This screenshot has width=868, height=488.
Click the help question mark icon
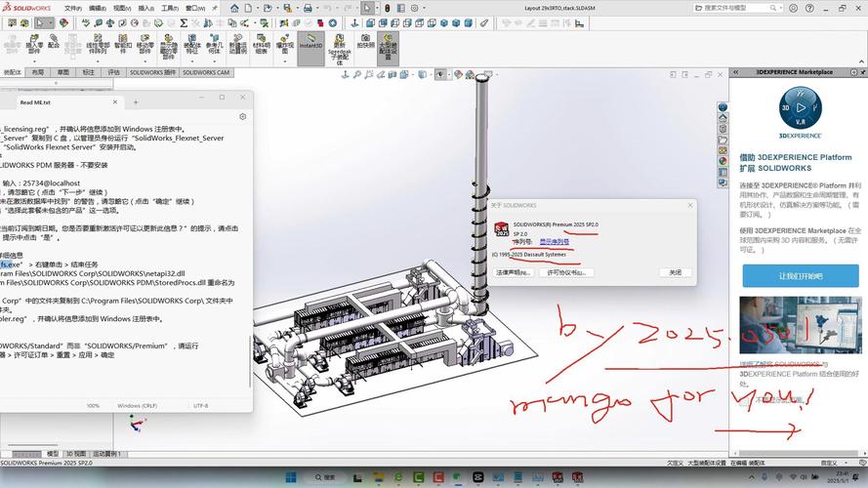(809, 9)
